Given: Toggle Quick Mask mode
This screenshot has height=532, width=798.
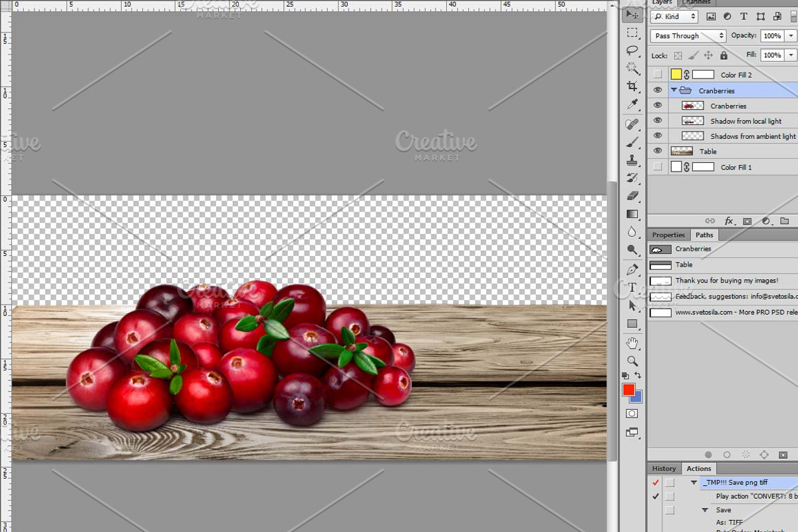Looking at the screenshot, I should [632, 414].
